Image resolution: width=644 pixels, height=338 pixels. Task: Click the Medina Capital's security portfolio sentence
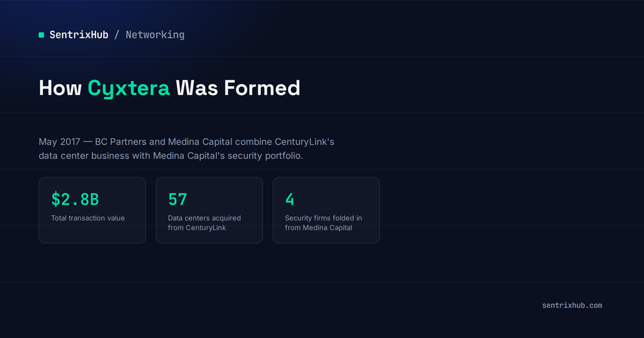228,156
